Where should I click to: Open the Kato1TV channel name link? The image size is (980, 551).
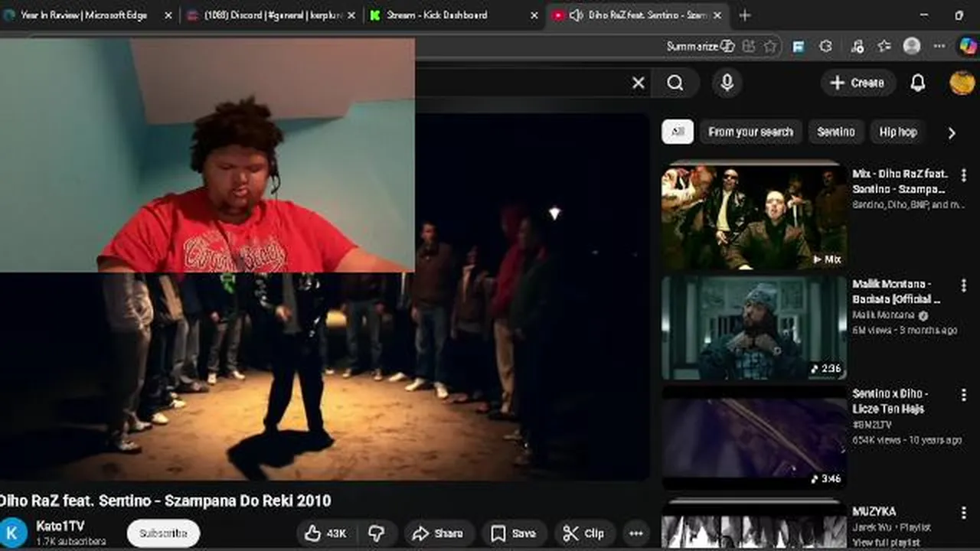(60, 526)
